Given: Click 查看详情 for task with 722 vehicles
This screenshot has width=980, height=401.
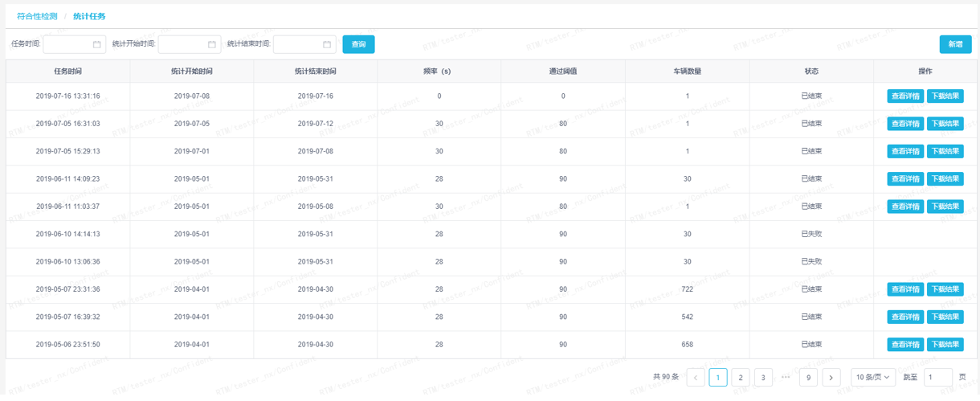Looking at the screenshot, I should (x=905, y=289).
